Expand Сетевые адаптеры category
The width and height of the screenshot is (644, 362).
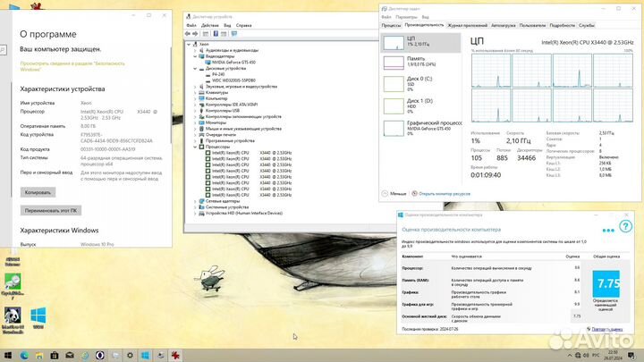pyautogui.click(x=196, y=201)
